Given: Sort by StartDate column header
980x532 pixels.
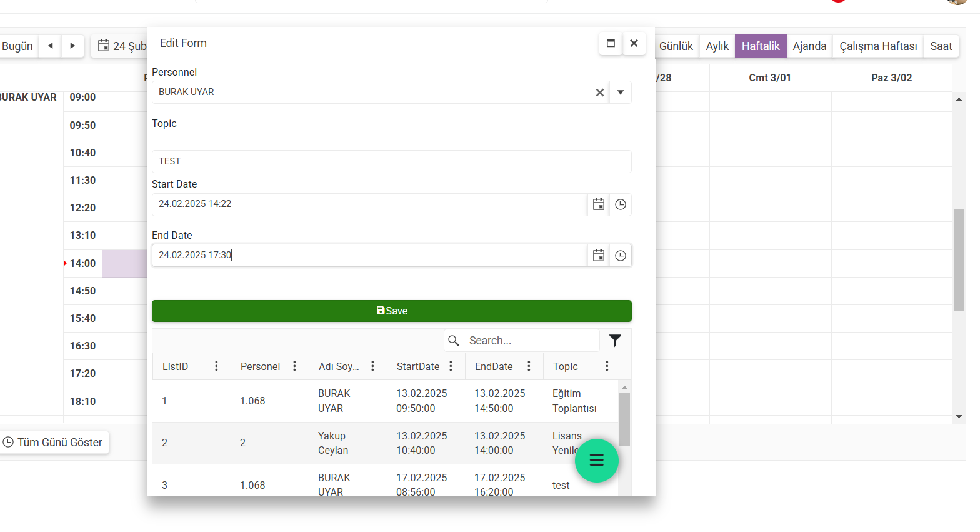Looking at the screenshot, I should [x=418, y=366].
